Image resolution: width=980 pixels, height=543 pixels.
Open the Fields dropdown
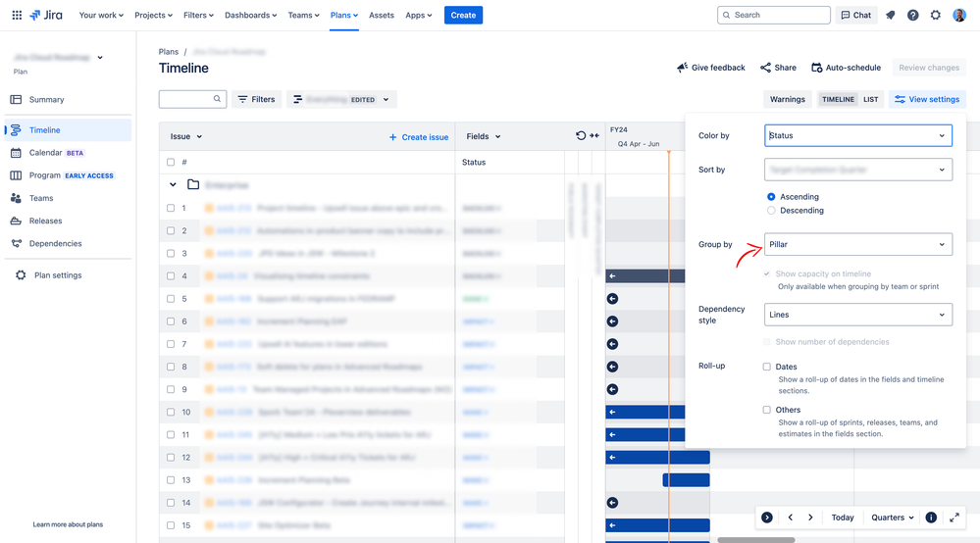[x=484, y=136]
